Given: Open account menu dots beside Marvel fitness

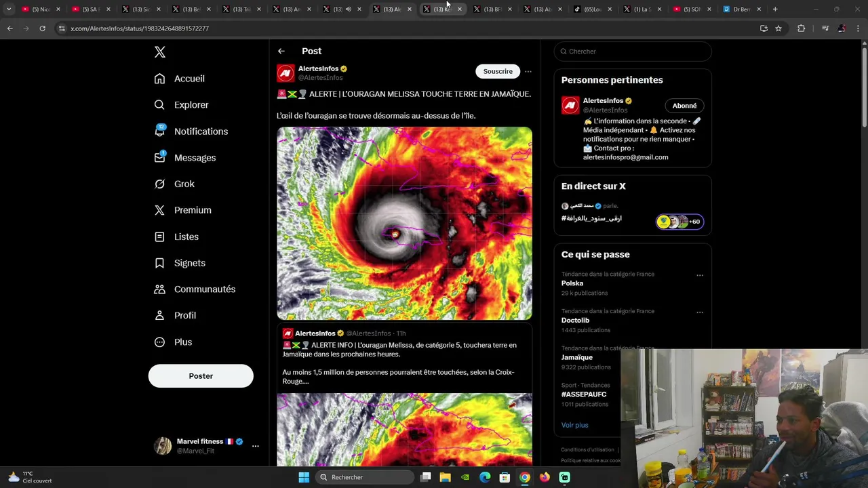Looking at the screenshot, I should [x=256, y=446].
